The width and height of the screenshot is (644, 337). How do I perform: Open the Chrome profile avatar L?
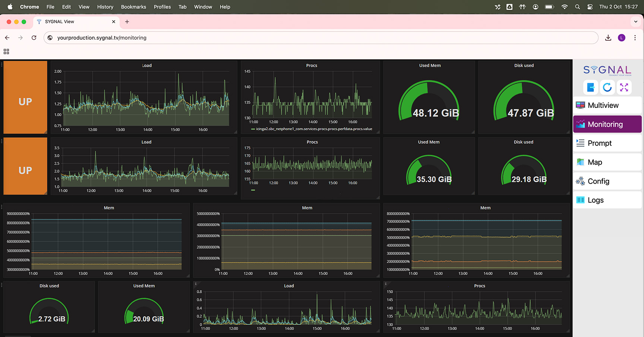[622, 38]
